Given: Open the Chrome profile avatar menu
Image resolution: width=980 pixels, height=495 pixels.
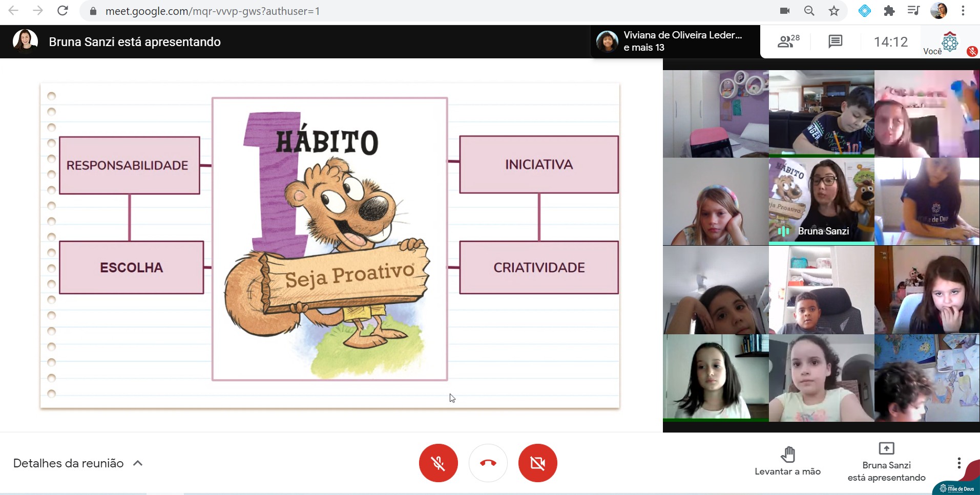Looking at the screenshot, I should (x=939, y=11).
